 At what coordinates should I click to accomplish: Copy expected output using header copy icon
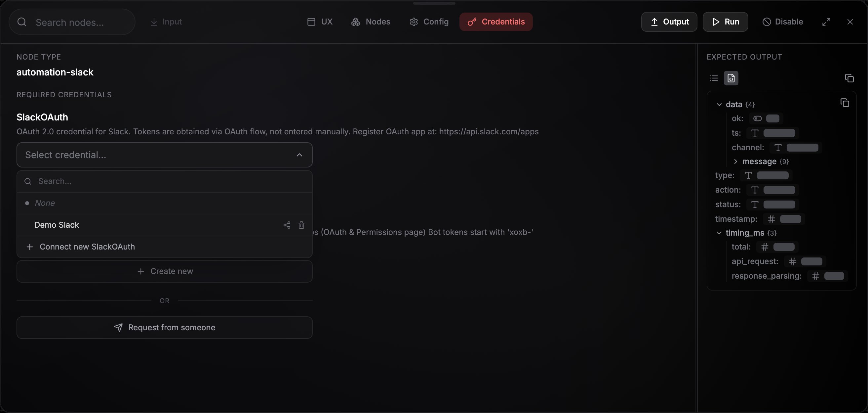pyautogui.click(x=849, y=78)
